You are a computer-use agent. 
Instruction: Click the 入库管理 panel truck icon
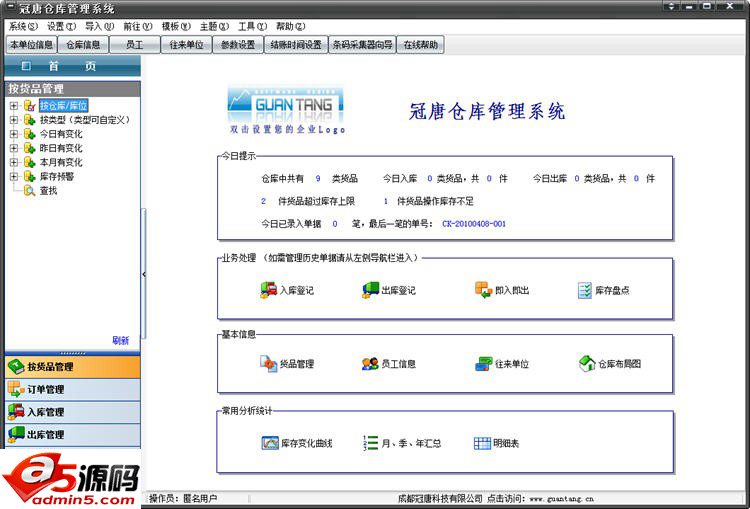[16, 412]
